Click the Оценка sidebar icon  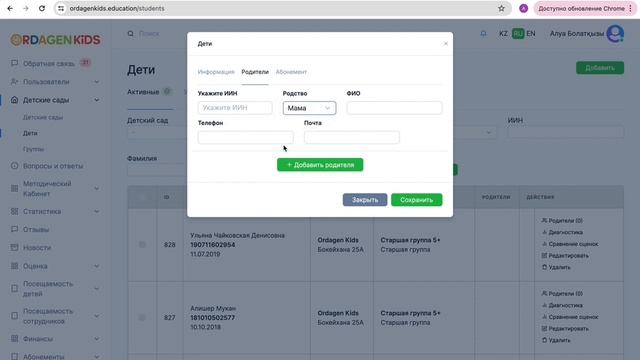pos(14,266)
